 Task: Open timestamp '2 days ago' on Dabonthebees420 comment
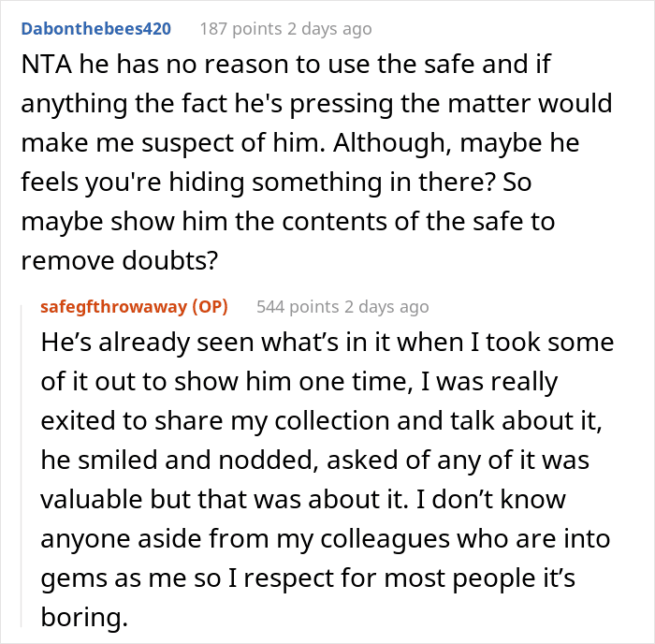pos(329,29)
